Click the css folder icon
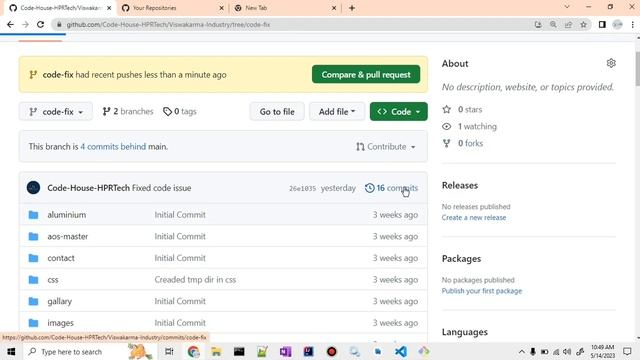The height and width of the screenshot is (360, 640). tap(33, 280)
